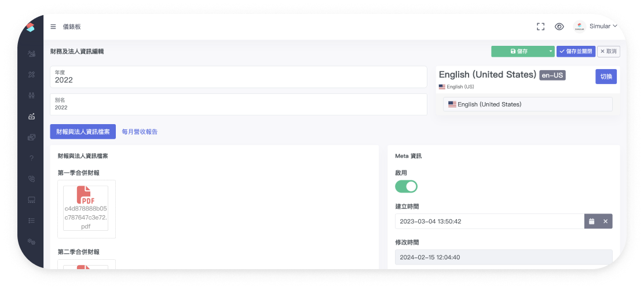Switch to the 每月營收報告 tab
Screen dimensions: 644x290
coord(140,132)
